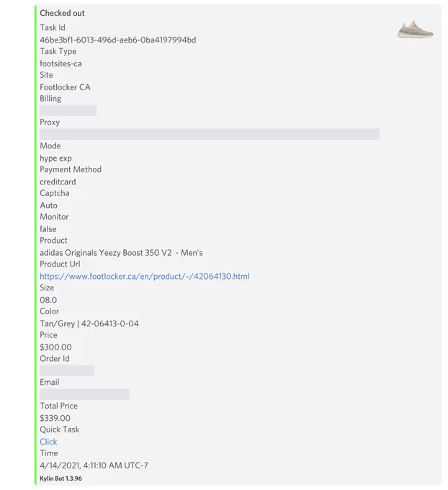Click the 'footsites-ca' task type value
The image size is (448, 490).
pos(61,63)
